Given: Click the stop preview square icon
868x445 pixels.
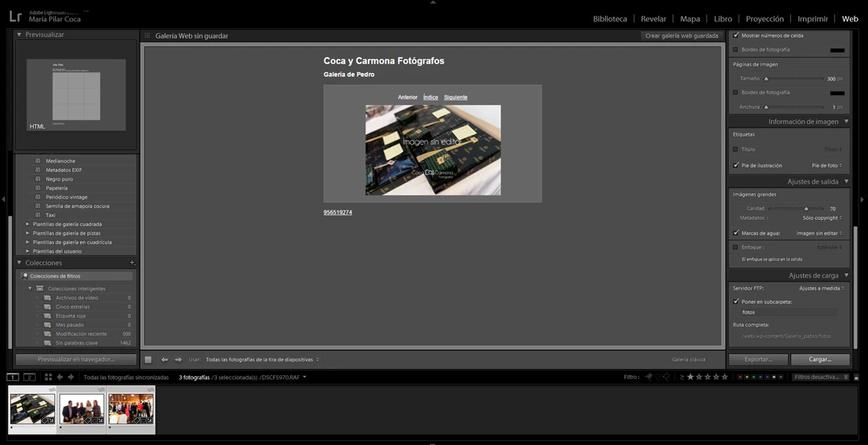Looking at the screenshot, I should coord(148,359).
